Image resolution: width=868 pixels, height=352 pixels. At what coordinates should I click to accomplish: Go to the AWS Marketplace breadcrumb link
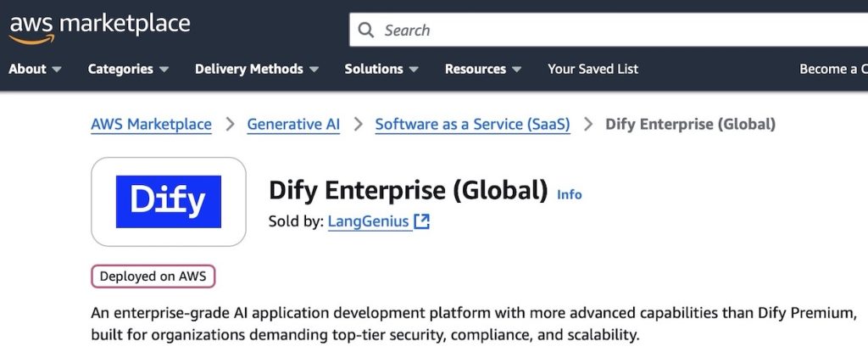pos(151,125)
